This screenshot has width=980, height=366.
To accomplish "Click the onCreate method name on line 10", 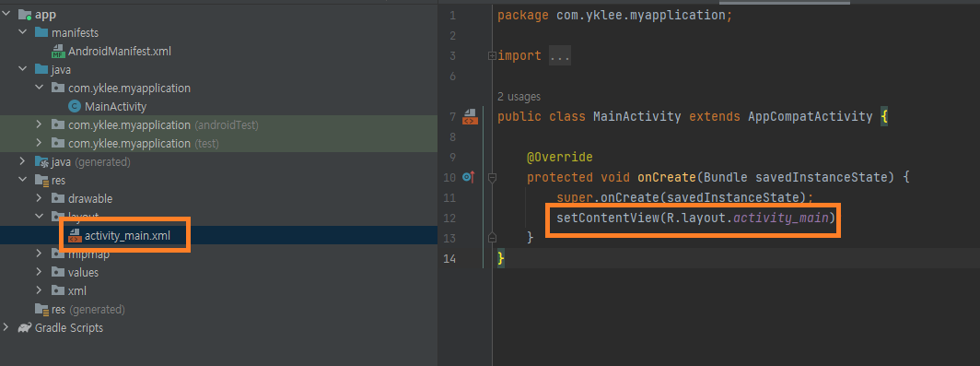I will (x=667, y=177).
